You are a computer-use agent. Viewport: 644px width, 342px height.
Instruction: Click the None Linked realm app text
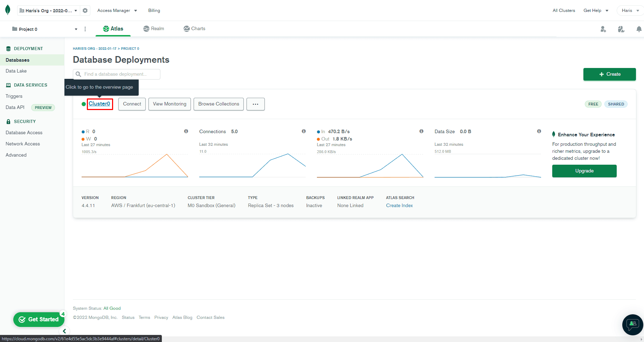350,206
